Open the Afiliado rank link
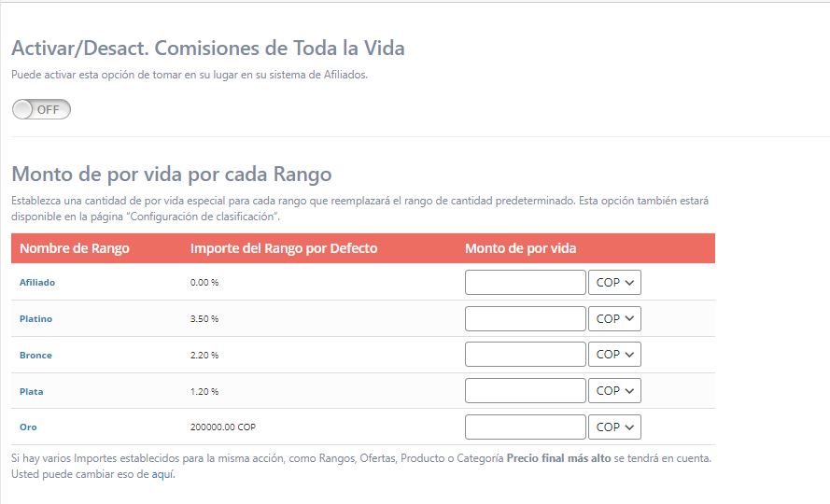The height and width of the screenshot is (504, 830). pyautogui.click(x=37, y=282)
